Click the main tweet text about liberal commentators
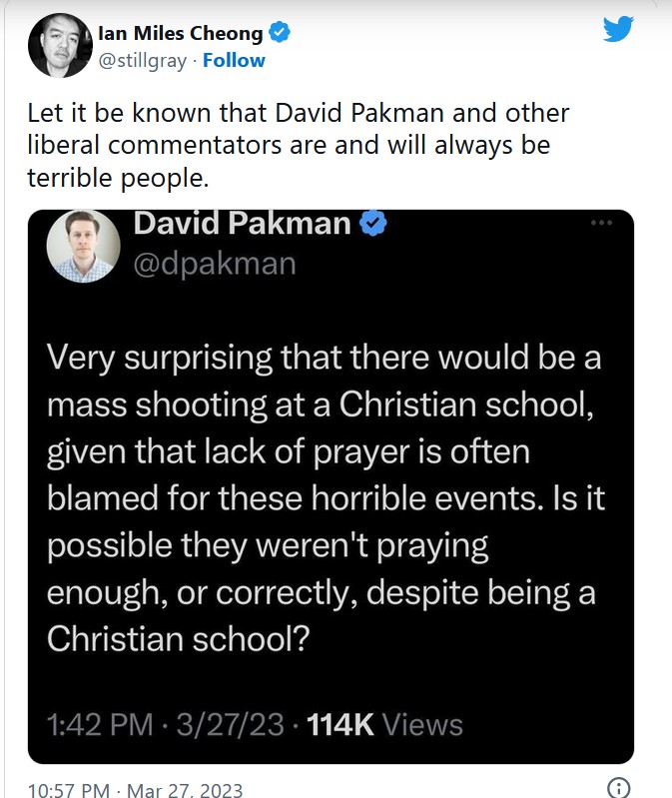Viewport: 672px width, 798px height. click(x=299, y=146)
